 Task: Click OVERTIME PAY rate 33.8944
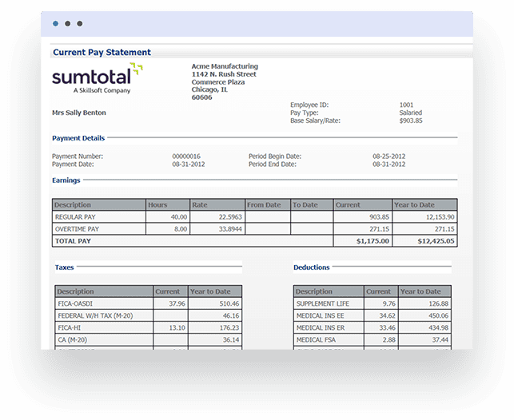pyautogui.click(x=230, y=229)
